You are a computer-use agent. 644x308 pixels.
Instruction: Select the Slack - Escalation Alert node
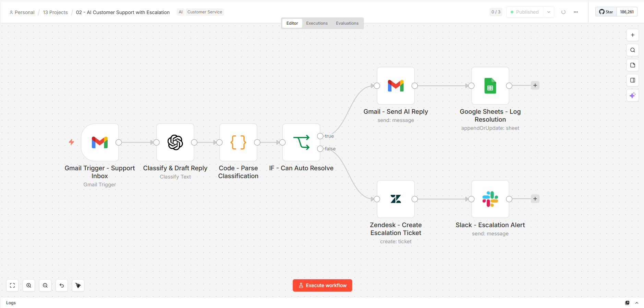click(x=490, y=199)
